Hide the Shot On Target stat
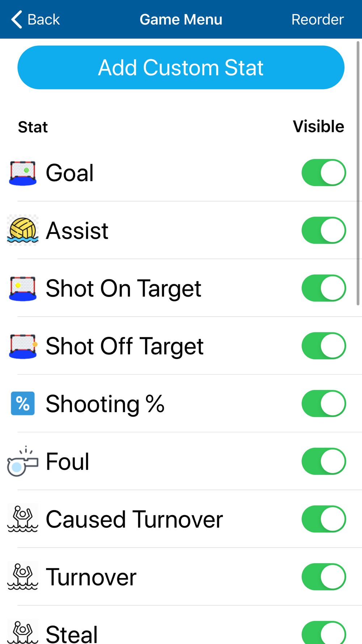This screenshot has height=644, width=362. (x=324, y=288)
